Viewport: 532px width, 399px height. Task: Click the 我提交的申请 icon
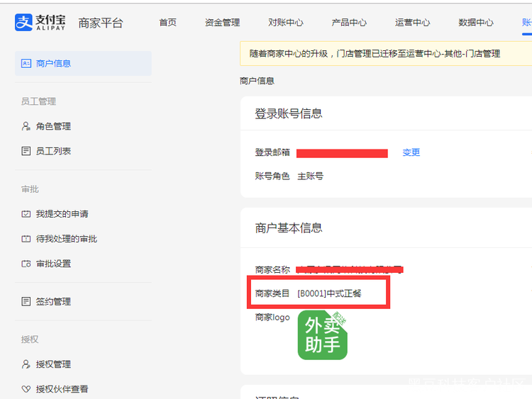(x=26, y=214)
